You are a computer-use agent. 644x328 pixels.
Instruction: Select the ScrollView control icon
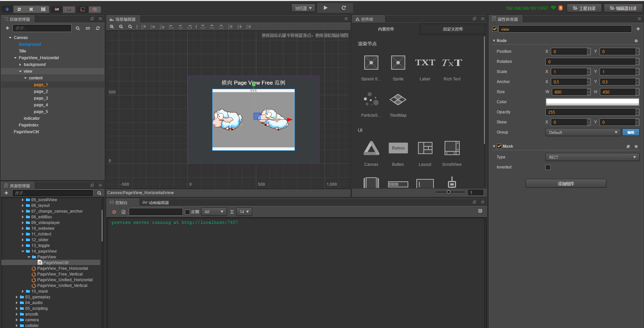click(452, 148)
